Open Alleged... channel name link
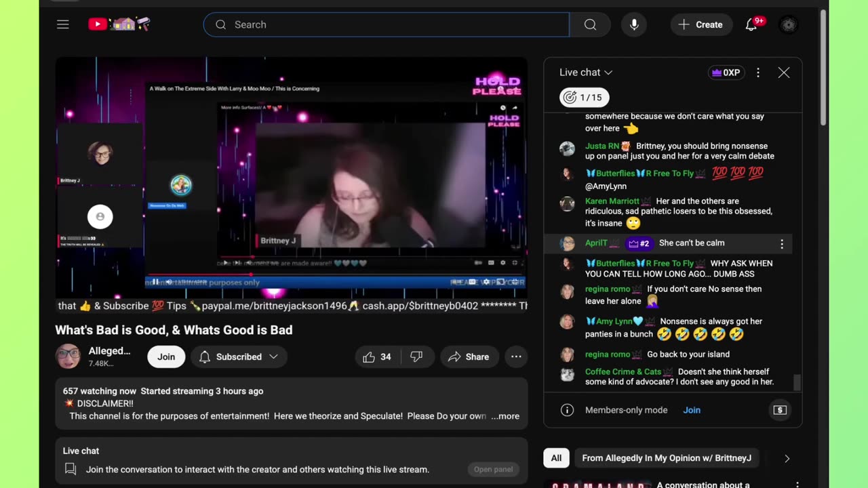The image size is (868, 488). pos(109,350)
